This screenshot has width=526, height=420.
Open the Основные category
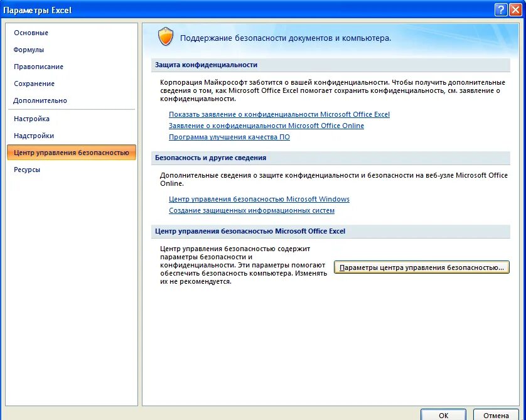coord(31,33)
